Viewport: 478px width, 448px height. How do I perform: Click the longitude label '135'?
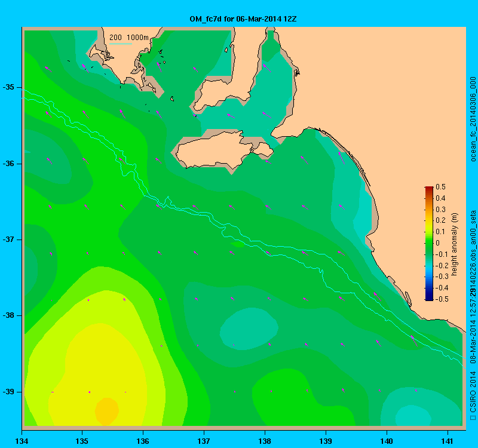coord(82,441)
